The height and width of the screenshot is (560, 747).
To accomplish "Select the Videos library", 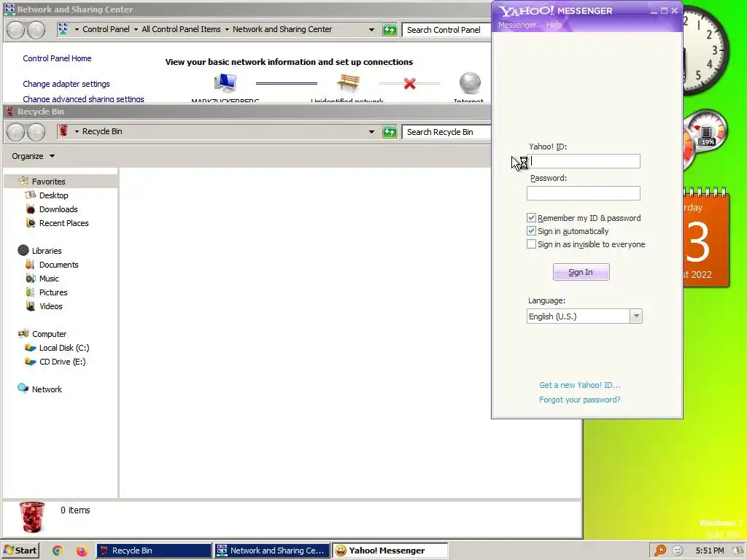I will pos(50,306).
